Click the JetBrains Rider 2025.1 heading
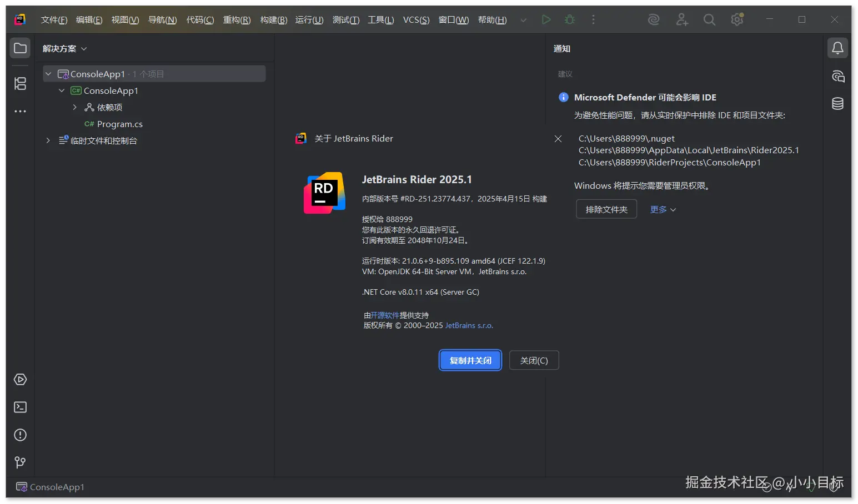The width and height of the screenshot is (858, 504). click(x=417, y=179)
